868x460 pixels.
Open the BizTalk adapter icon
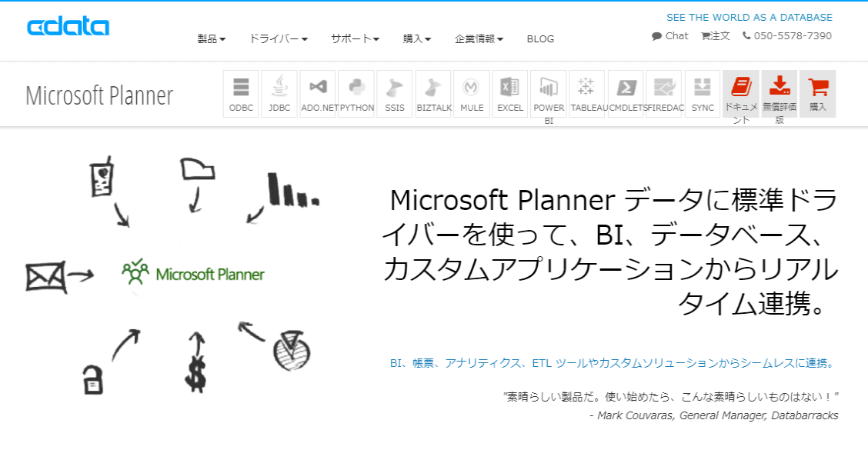(x=433, y=94)
